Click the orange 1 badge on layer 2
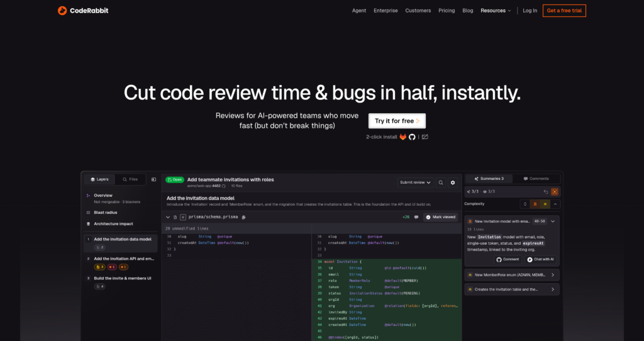Image resolution: width=644 pixels, height=341 pixels. 124,267
